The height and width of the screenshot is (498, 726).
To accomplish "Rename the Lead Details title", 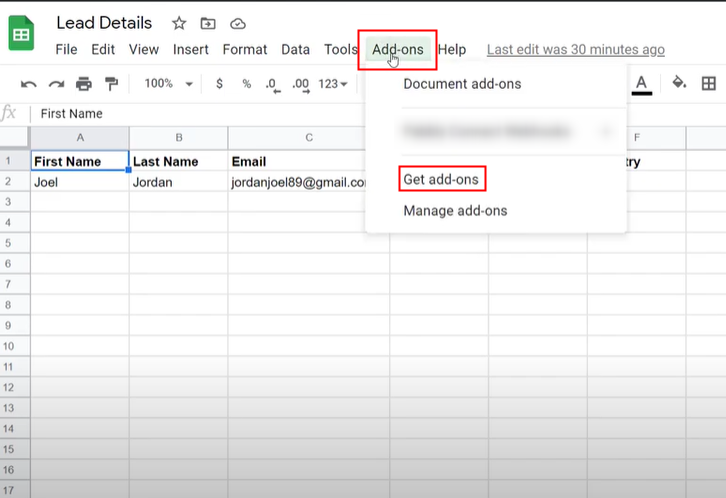I will [x=104, y=23].
